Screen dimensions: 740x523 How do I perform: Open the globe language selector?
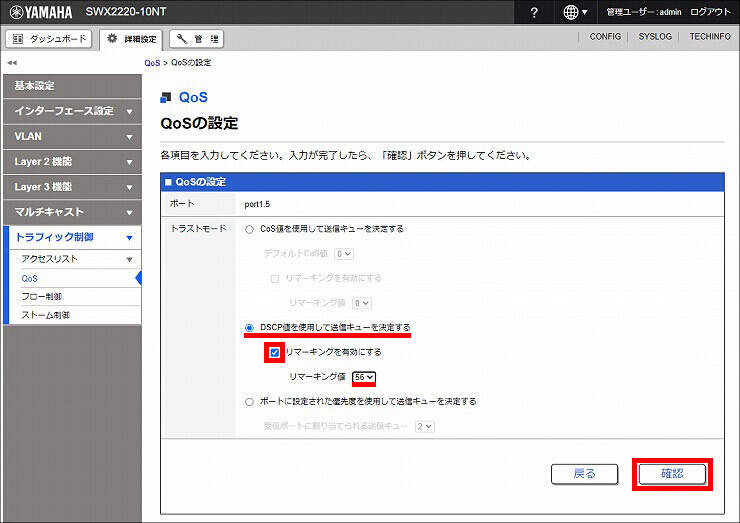575,12
